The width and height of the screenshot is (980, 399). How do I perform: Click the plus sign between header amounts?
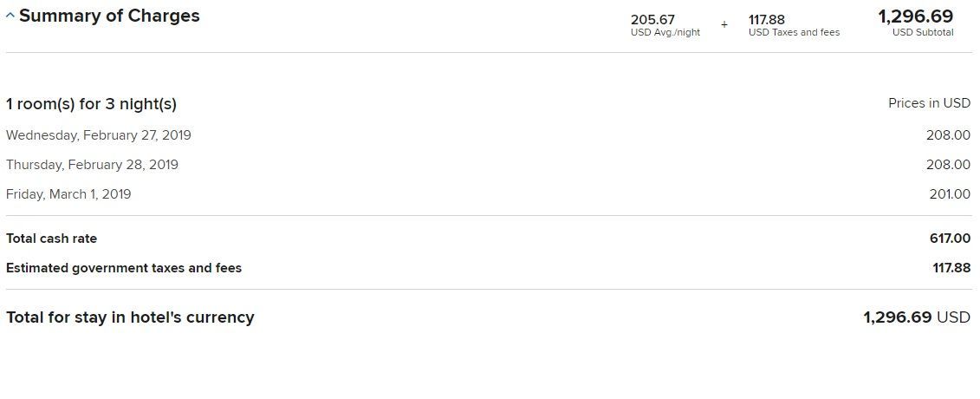[724, 24]
